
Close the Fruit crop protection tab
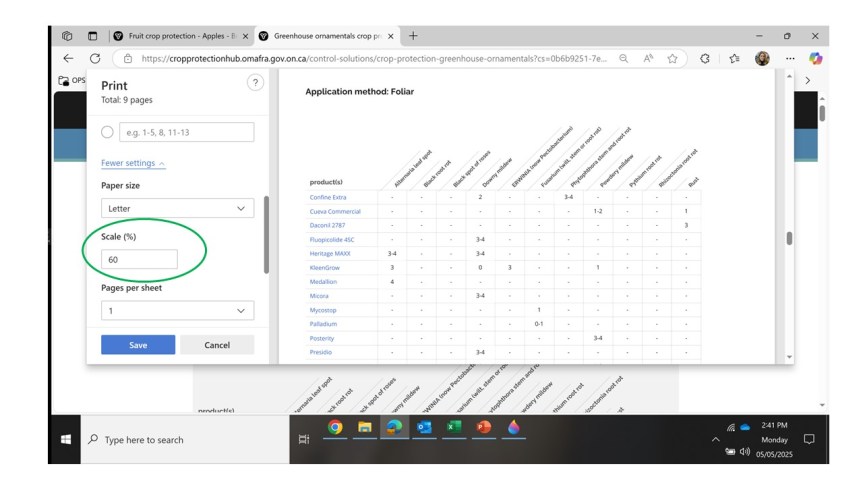pyautogui.click(x=245, y=36)
